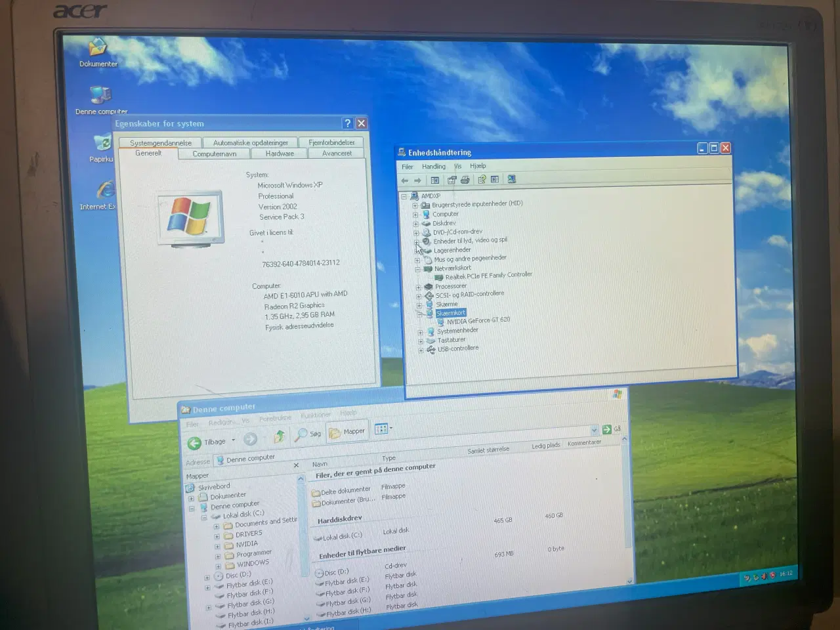Click the Ledig plads column header
The width and height of the screenshot is (840, 630).
pyautogui.click(x=546, y=446)
